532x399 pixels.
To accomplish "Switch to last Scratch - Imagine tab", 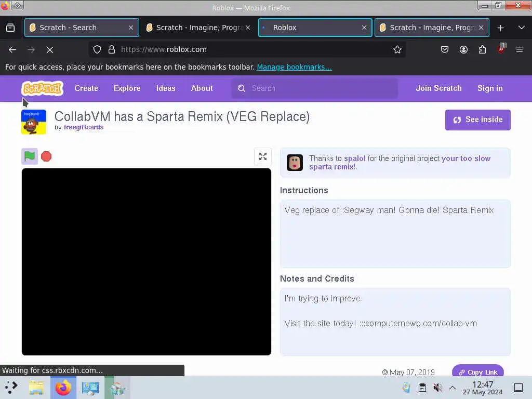I will pyautogui.click(x=432, y=28).
